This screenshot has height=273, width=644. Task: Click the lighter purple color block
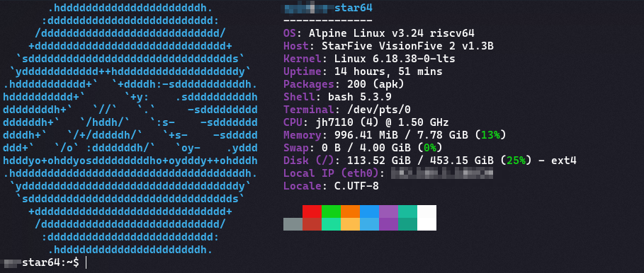coord(388,211)
